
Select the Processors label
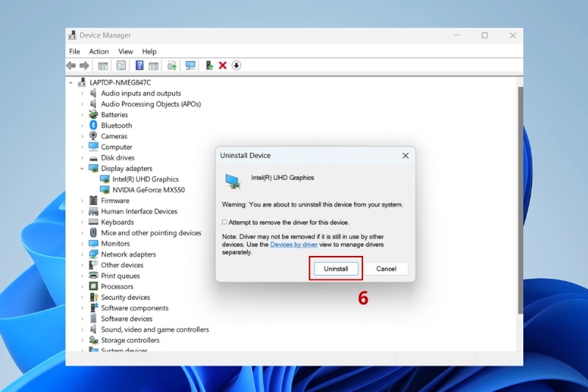[117, 286]
